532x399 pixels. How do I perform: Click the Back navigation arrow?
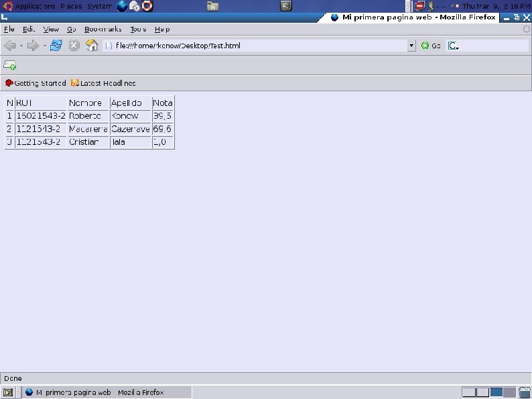click(x=10, y=46)
